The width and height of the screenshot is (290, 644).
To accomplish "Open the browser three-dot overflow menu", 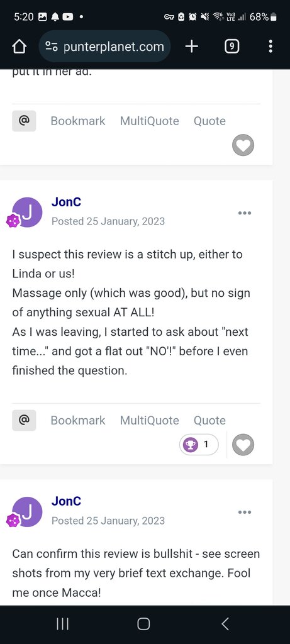I will pyautogui.click(x=270, y=47).
